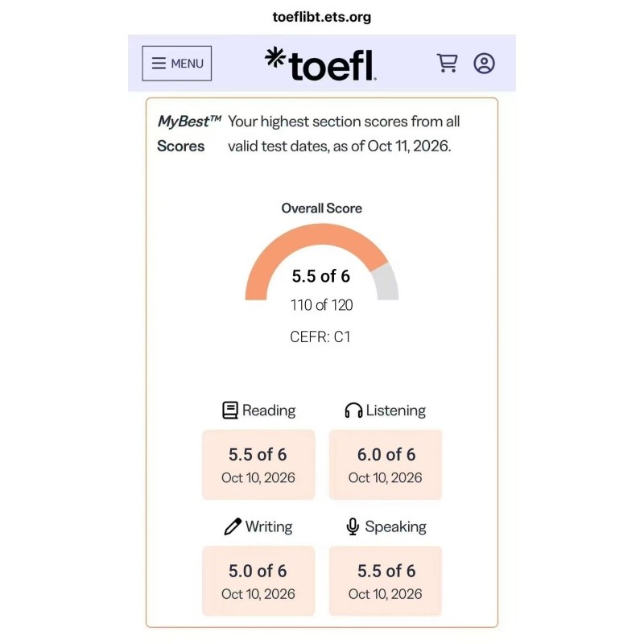Viewport: 644px width, 644px height.
Task: Click the gray unfilled gauge segment
Action: click(x=386, y=283)
